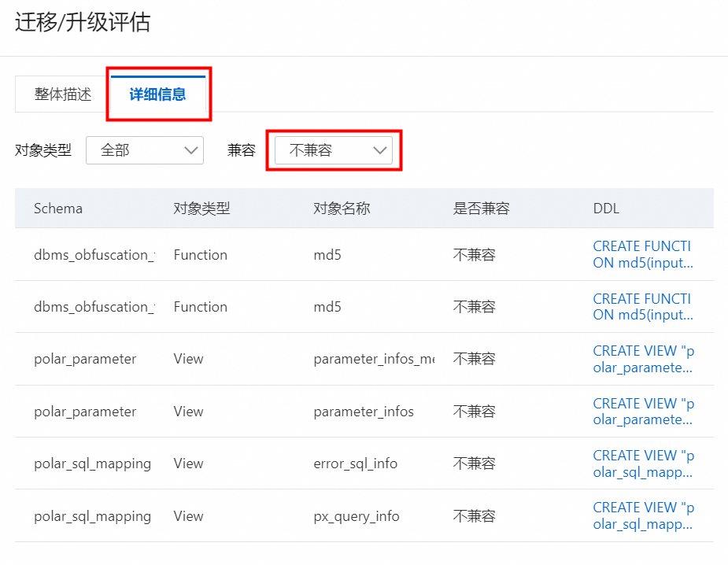Click the 兼容 filter label
This screenshot has height=565, width=728.
(x=241, y=150)
